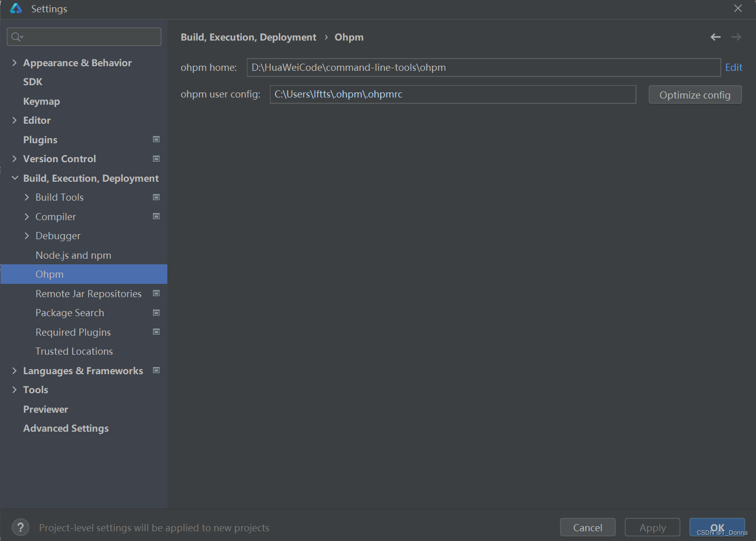Click the project-level icon beside Version Control
The width and height of the screenshot is (756, 541).
157,159
